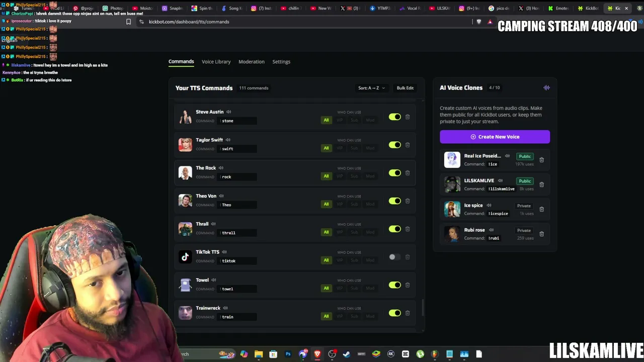Screen dimensions: 644x362
Task: Click Public badge on LILSKAMLIVE
Action: pyautogui.click(x=525, y=181)
